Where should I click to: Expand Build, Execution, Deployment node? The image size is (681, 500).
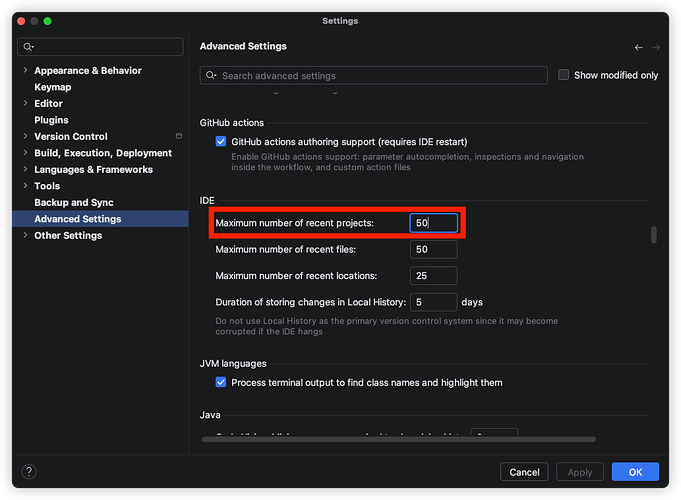click(x=25, y=154)
